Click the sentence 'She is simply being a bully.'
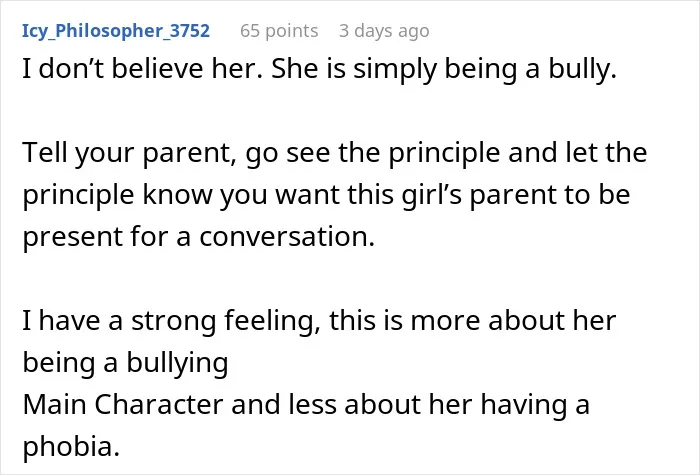Viewport: 700px width, 475px height. (x=444, y=70)
